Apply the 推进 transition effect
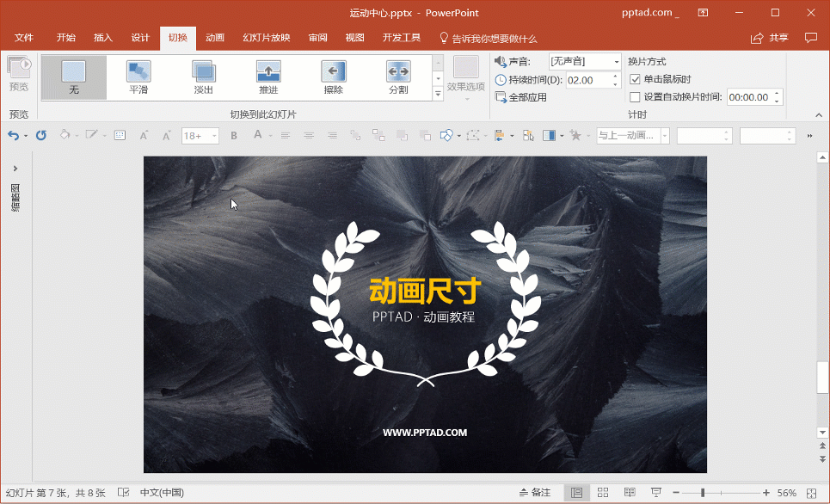 click(x=268, y=77)
